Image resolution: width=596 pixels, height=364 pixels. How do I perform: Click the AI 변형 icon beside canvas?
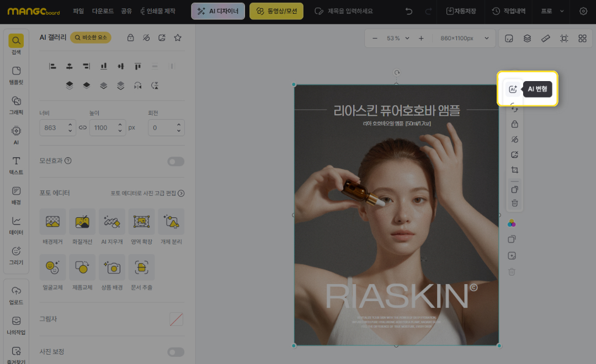coord(513,89)
